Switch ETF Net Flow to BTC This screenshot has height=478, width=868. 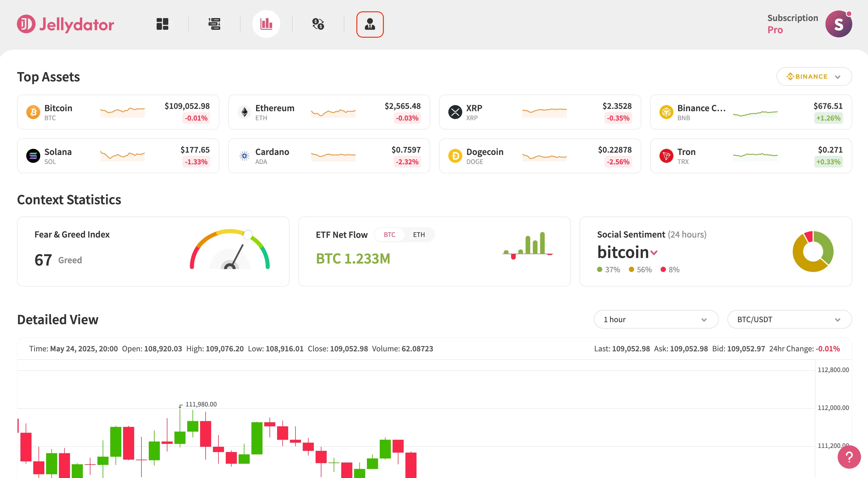389,235
